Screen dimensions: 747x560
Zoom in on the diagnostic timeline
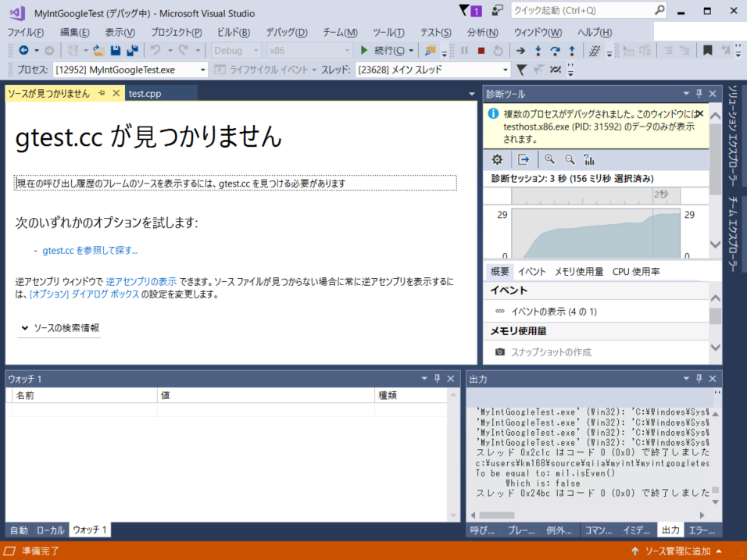tap(550, 159)
